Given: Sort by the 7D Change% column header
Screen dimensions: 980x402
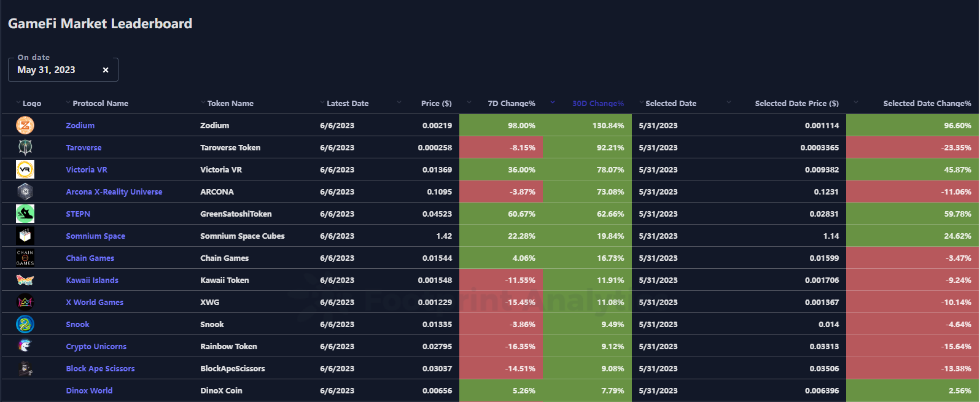Looking at the screenshot, I should pos(511,104).
